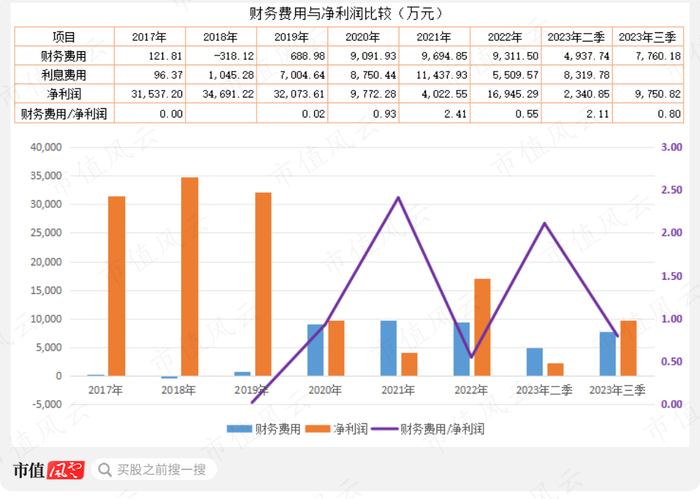
Task: Click the blue 2021年 finance cost bar
Action: pos(388,348)
